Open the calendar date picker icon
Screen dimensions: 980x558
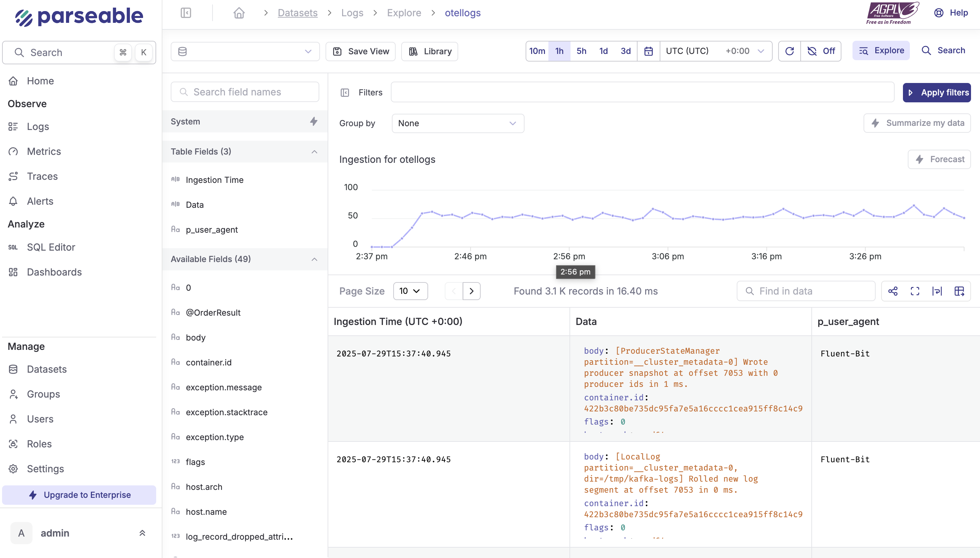[648, 51]
